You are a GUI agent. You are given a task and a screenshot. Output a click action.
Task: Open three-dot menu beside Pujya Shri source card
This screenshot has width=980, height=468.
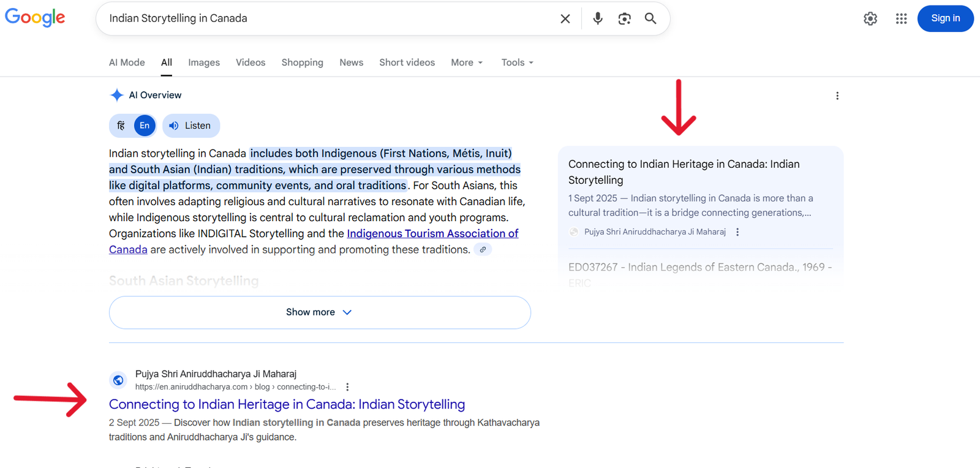coord(737,232)
